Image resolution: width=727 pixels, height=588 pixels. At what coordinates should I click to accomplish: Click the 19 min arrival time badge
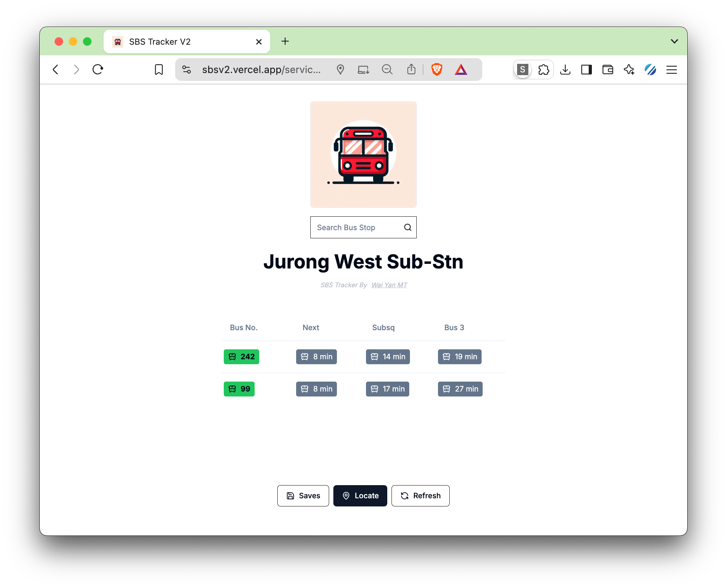pyautogui.click(x=460, y=356)
